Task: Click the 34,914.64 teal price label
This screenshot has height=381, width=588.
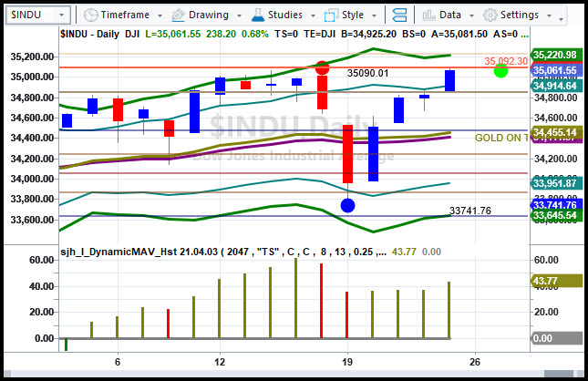Action: click(556, 86)
